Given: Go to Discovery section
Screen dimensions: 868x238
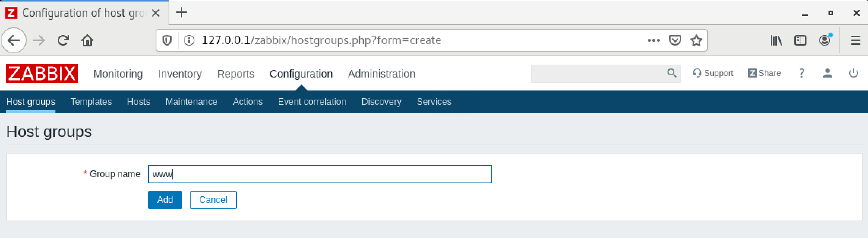Looking at the screenshot, I should [x=381, y=102].
